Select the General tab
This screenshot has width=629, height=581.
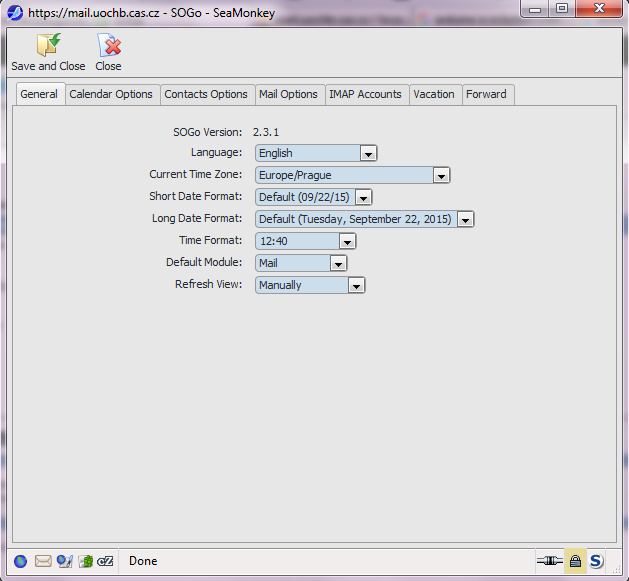(39, 94)
